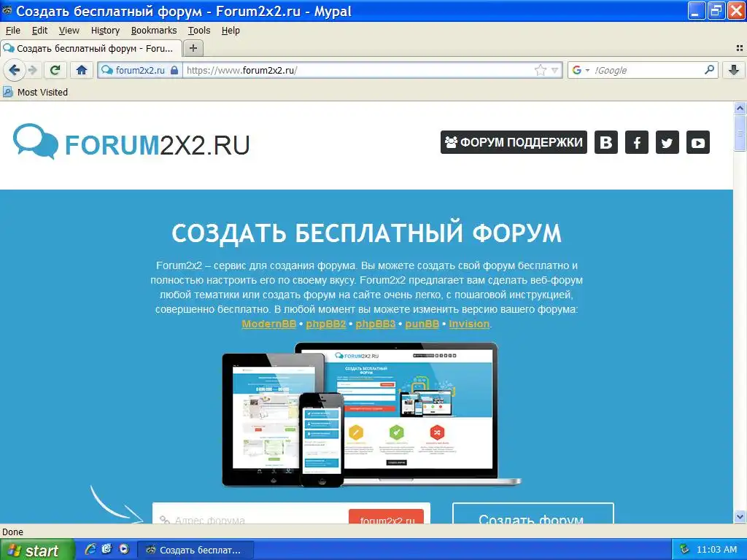The image size is (747, 560).
Task: Open the Help menu
Action: [x=231, y=31]
